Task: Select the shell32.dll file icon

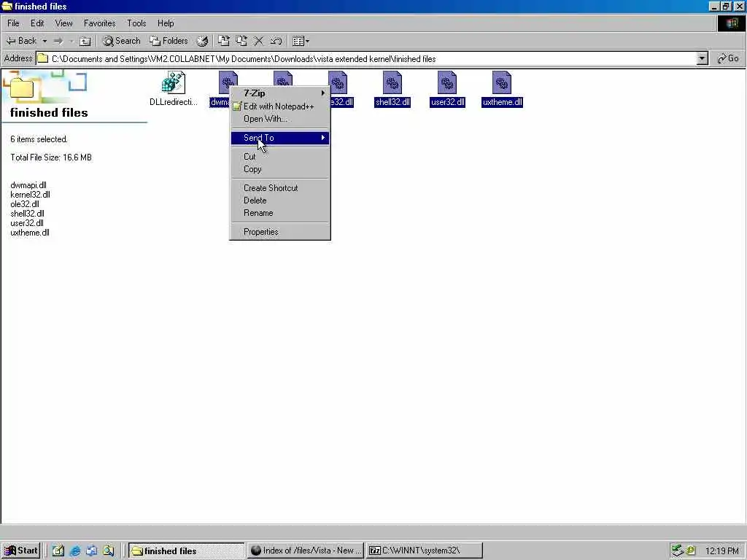Action: [x=392, y=82]
